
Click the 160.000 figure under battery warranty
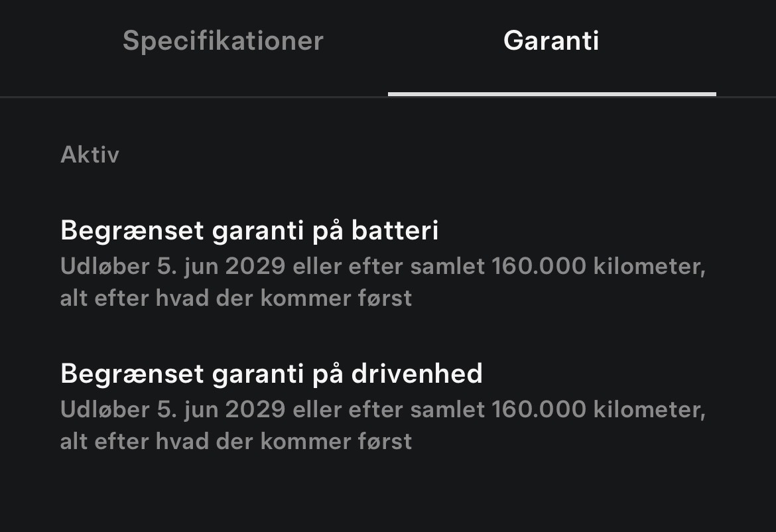[x=539, y=267]
